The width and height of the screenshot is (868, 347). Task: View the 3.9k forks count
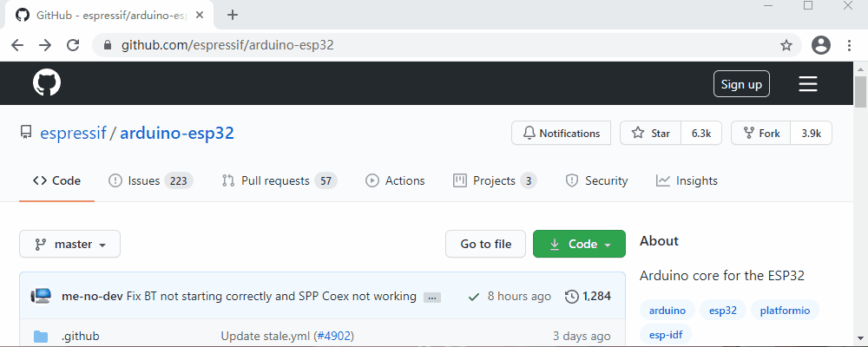[x=812, y=133]
